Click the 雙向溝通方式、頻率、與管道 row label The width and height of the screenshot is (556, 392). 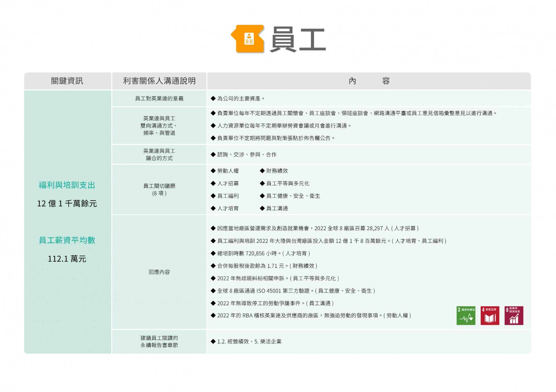pyautogui.click(x=159, y=126)
